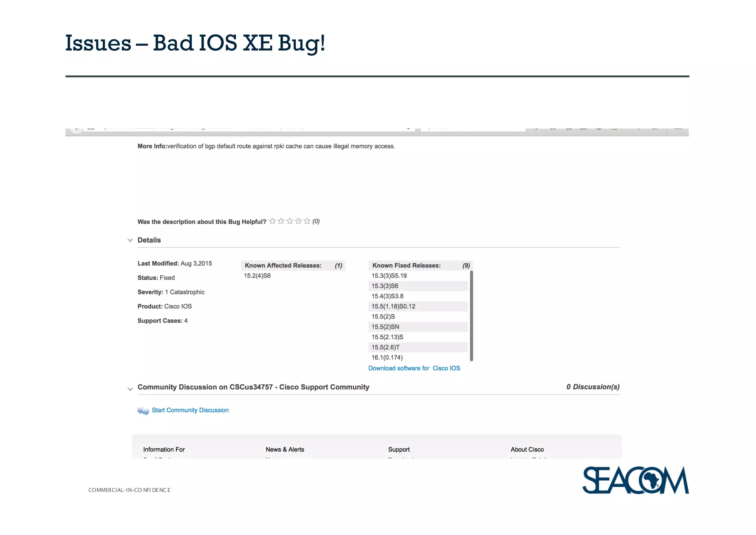Click the Known Fixed Releases header
Screen dimensions: 756x535
tap(420, 266)
